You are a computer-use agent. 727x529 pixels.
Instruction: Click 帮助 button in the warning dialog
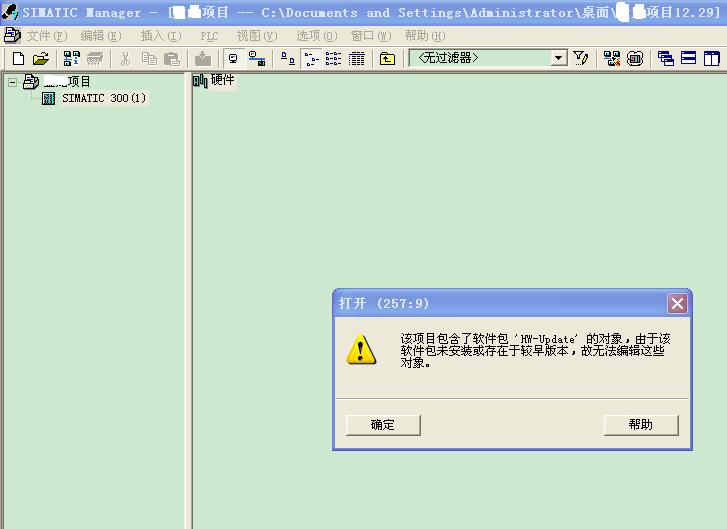point(641,425)
